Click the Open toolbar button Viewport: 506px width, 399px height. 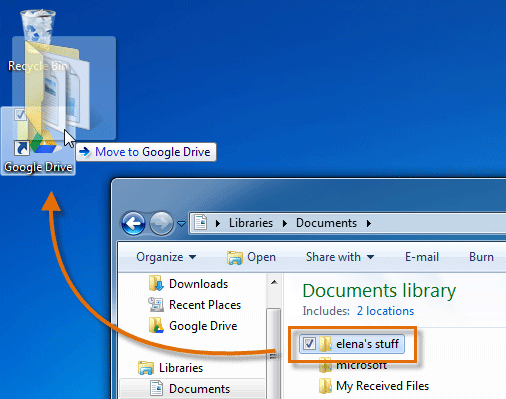(251, 257)
